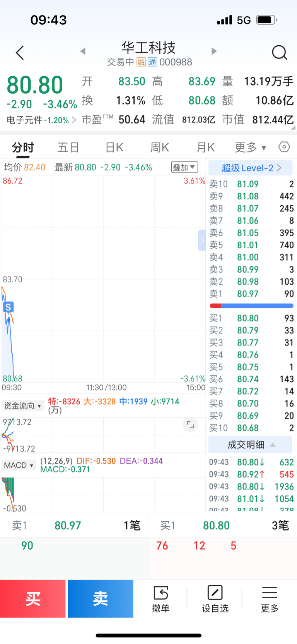
Task: Tap the MACD histogram chart
Action: pyautogui.click(x=104, y=495)
